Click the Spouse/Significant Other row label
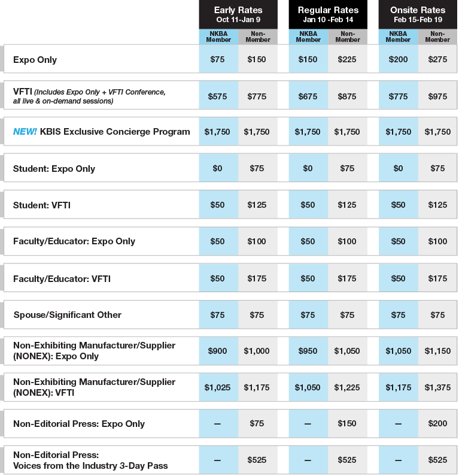459x476 pixels. click(67, 315)
